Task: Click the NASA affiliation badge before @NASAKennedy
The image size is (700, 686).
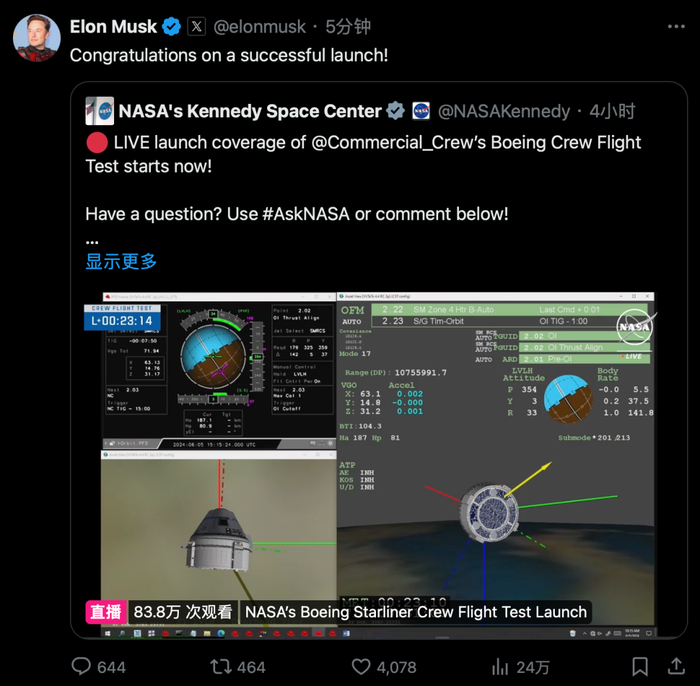Action: [x=421, y=111]
